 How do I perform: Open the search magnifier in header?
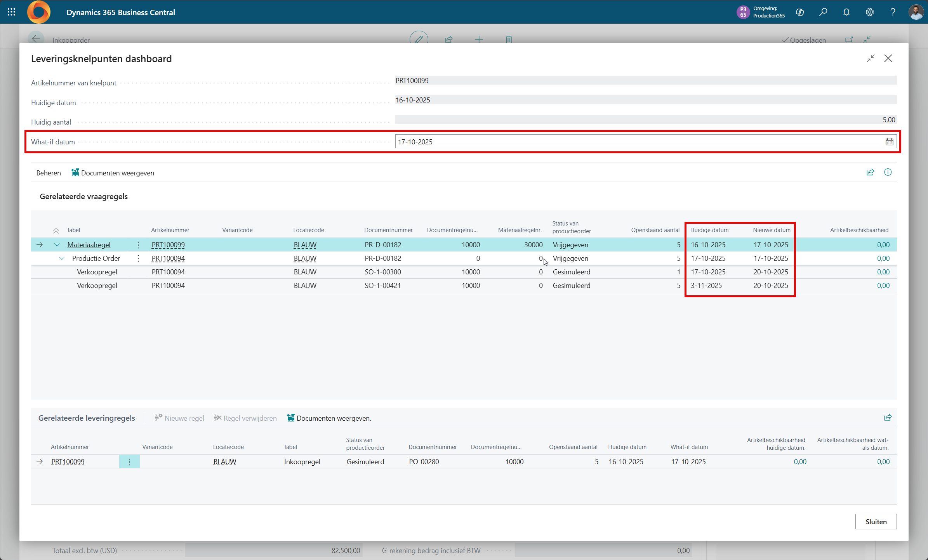(x=823, y=12)
